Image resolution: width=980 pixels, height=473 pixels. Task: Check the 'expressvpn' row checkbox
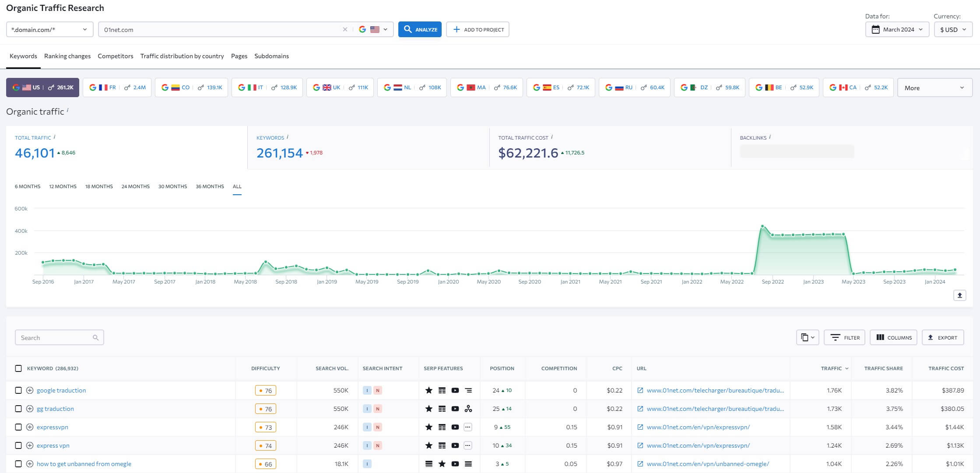tap(18, 427)
